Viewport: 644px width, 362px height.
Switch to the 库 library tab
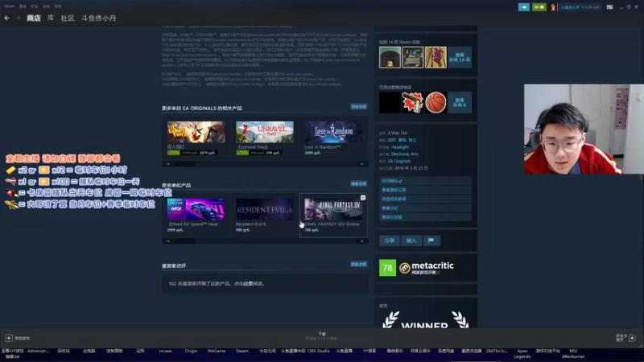[x=51, y=18]
